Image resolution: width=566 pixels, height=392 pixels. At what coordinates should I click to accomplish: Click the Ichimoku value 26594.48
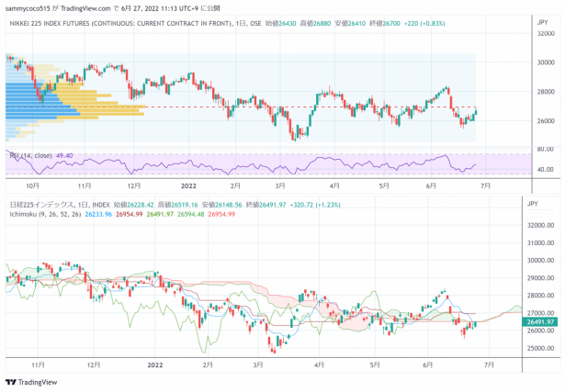click(x=191, y=214)
